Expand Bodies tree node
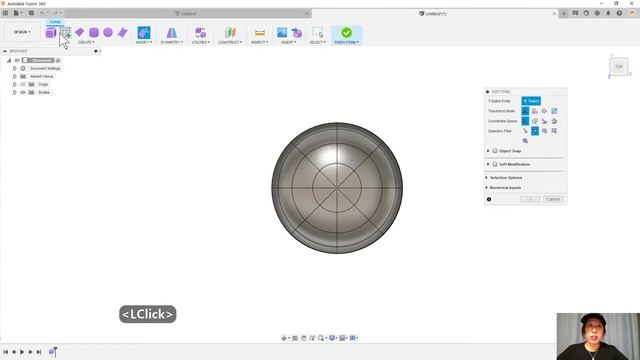This screenshot has width=640, height=360. [14, 92]
